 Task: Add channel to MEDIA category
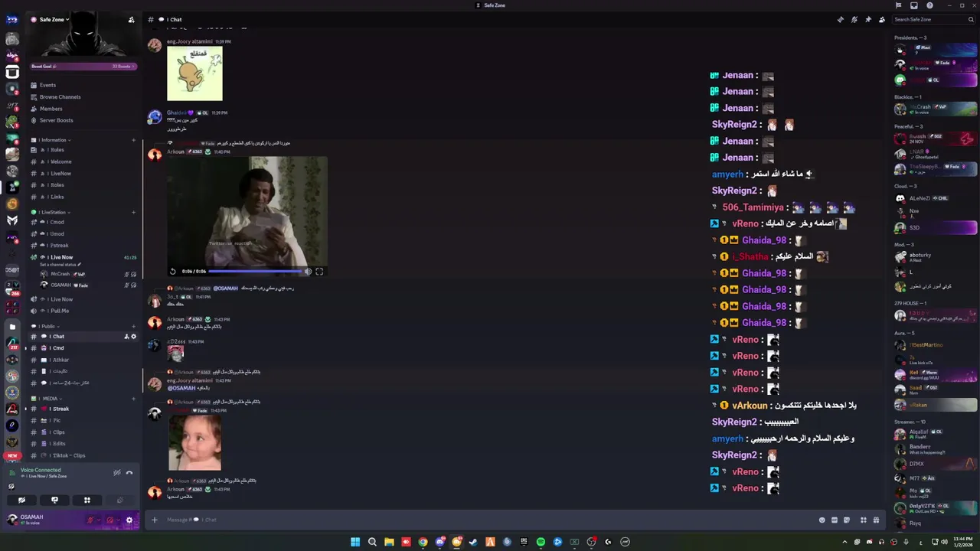pyautogui.click(x=133, y=399)
